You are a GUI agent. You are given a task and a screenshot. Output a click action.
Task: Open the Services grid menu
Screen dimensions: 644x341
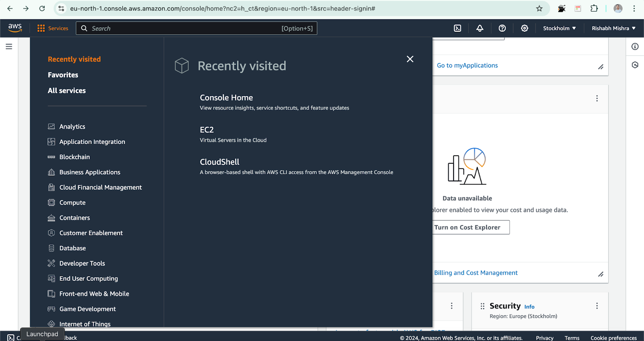[x=53, y=28]
